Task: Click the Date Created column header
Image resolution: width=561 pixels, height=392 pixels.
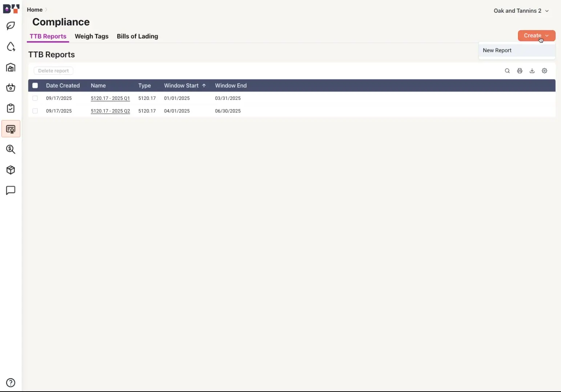Action: tap(63, 86)
